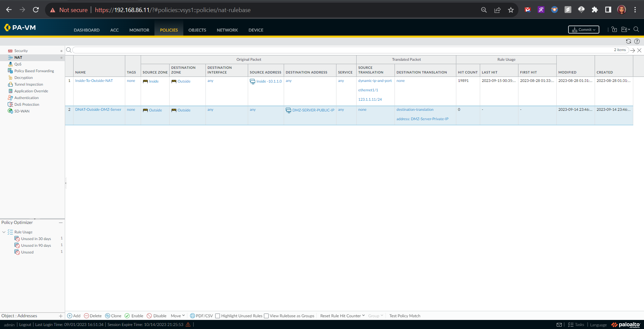Open the Move dropdown menu
Image resolution: width=644 pixels, height=329 pixels.
point(178,316)
